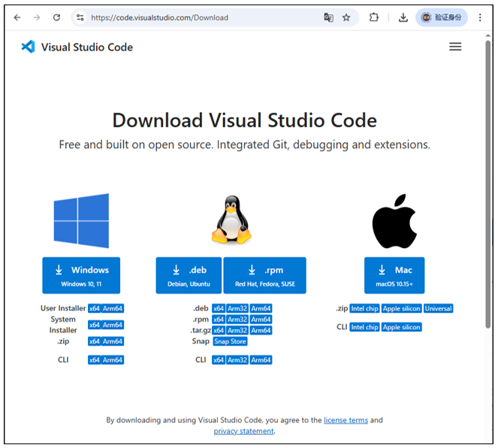This screenshot has width=498, height=448.
Task: Click the scrollbar up arrow
Action: (487, 35)
